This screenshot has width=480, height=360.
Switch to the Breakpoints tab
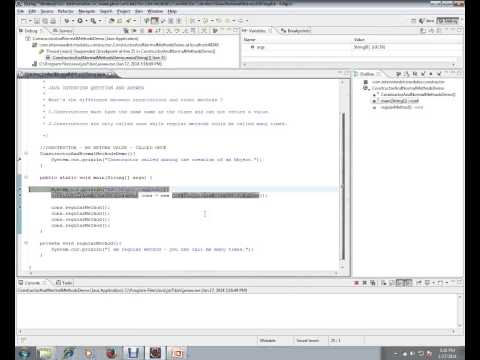click(x=296, y=31)
